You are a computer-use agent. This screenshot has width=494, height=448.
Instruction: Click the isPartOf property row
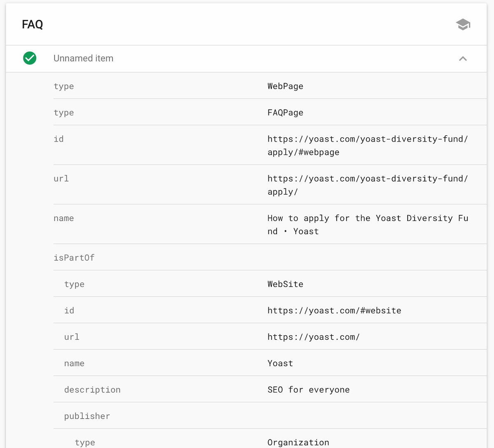(x=74, y=258)
